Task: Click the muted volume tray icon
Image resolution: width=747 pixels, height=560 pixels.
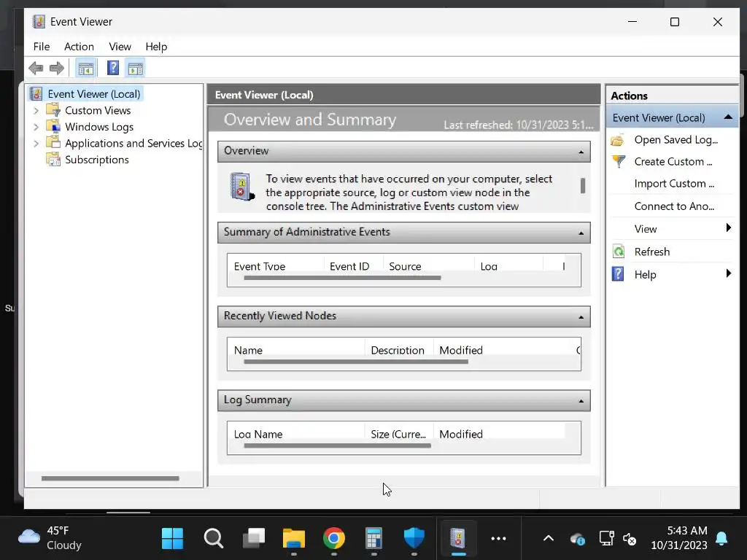Action: point(630,539)
